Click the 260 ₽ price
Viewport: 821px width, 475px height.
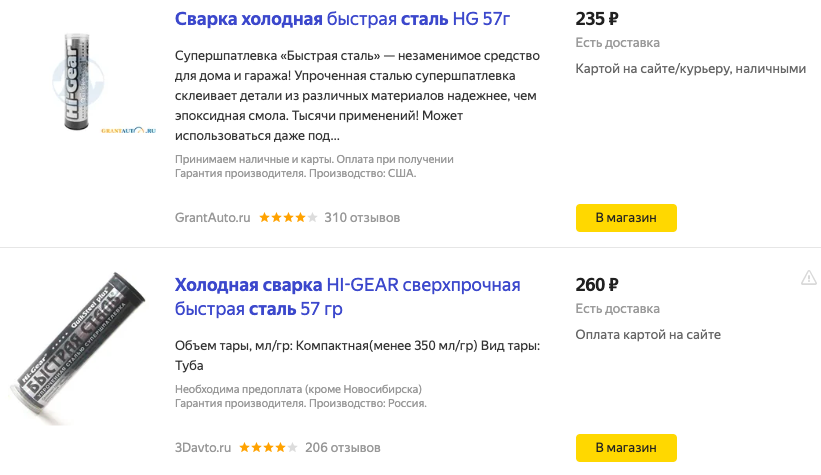(x=598, y=285)
